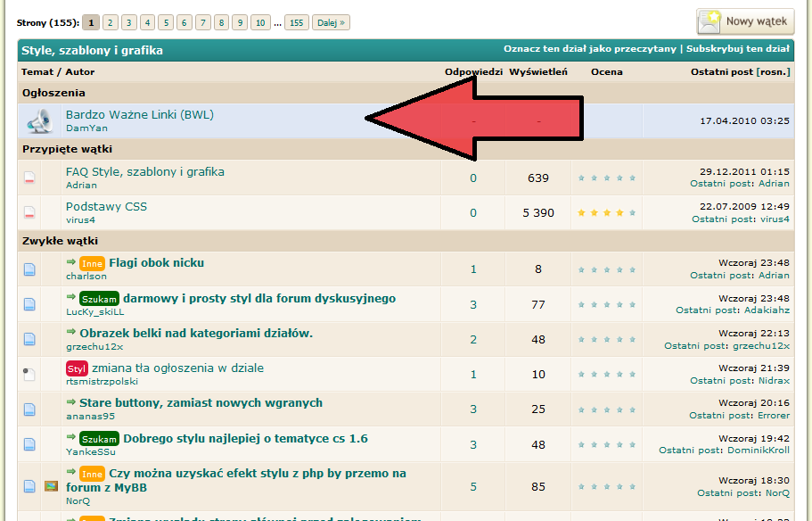
Task: Sort threads by Odpowiedzi column
Action: point(474,72)
